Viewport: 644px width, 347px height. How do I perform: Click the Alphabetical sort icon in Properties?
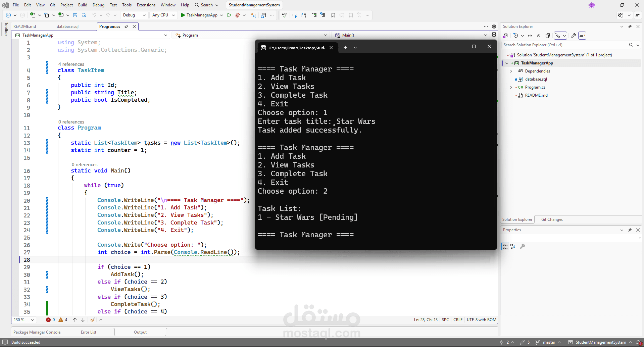pyautogui.click(x=513, y=246)
